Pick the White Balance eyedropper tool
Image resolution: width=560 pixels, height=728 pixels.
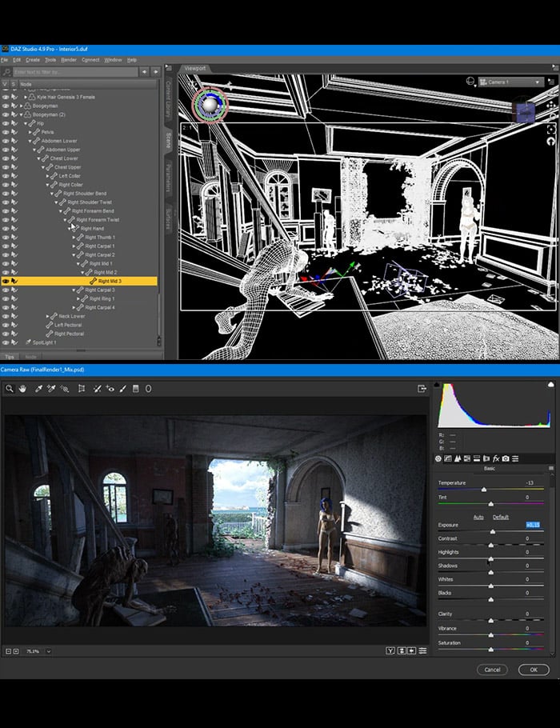pyautogui.click(x=38, y=389)
